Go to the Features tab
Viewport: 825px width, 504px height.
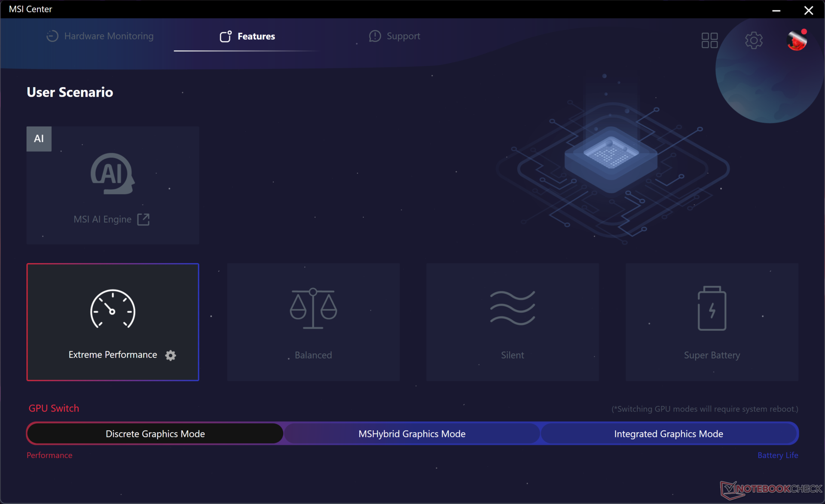[247, 36]
